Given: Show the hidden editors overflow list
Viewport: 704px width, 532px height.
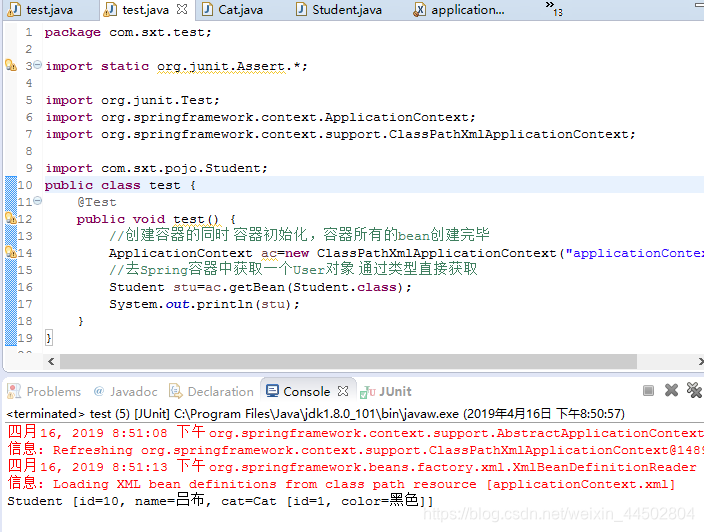Looking at the screenshot, I should 554,9.
